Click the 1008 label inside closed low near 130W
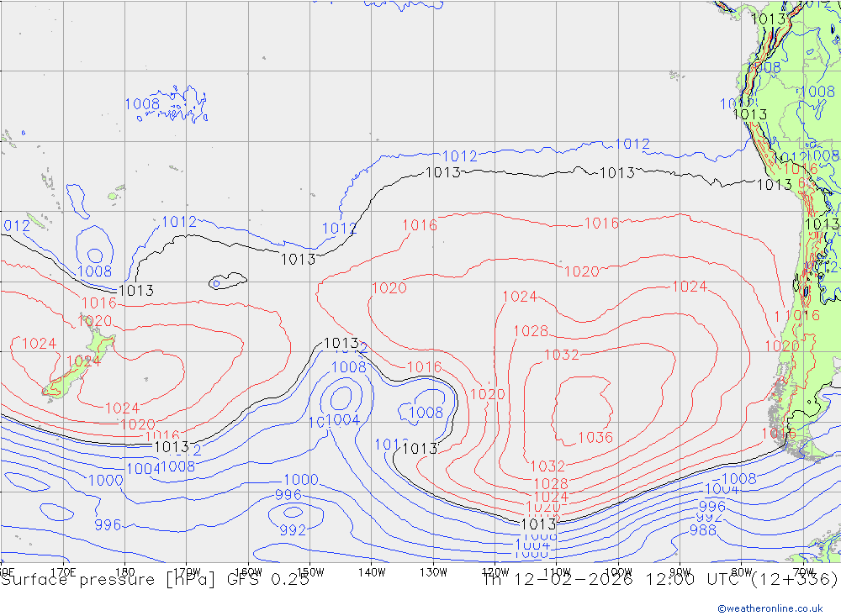Image resolution: width=841 pixels, height=616 pixels. point(426,412)
